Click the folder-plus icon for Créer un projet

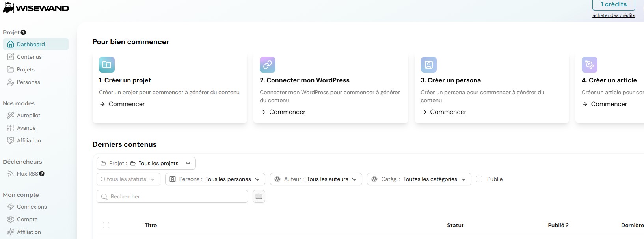point(107,65)
